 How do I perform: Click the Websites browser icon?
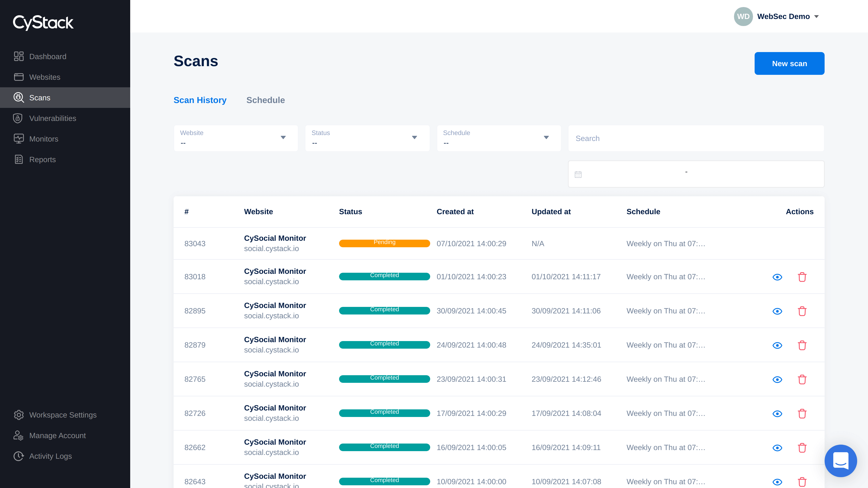click(x=18, y=77)
